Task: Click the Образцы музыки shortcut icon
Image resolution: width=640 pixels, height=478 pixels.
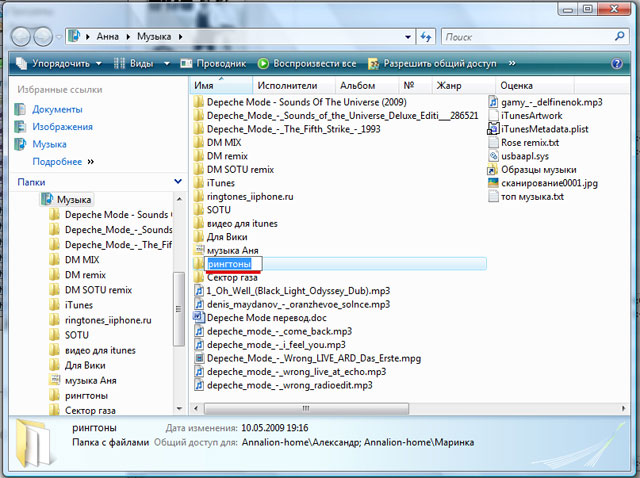Action: pyautogui.click(x=493, y=169)
